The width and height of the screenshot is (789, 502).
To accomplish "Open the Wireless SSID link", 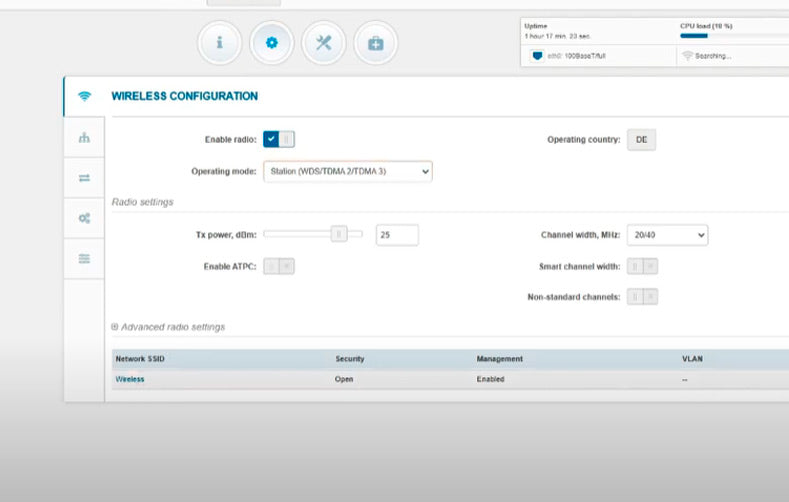I will (130, 379).
